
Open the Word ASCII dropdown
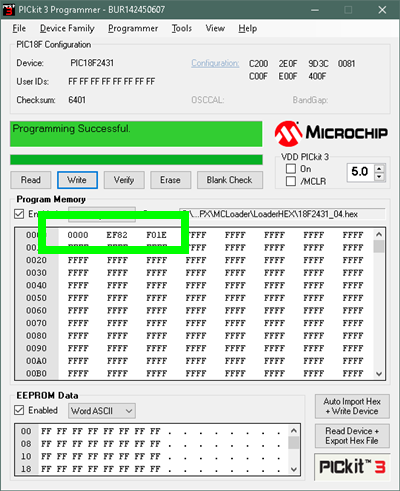click(x=102, y=411)
